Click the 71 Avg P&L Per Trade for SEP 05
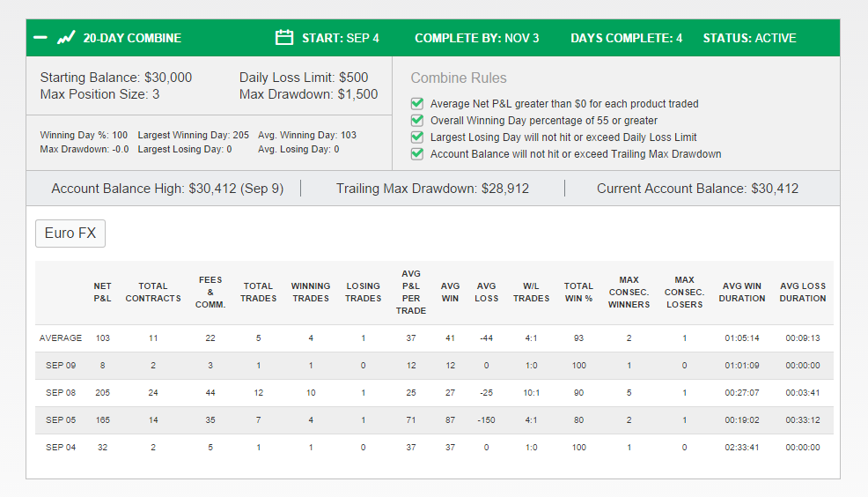This screenshot has height=497, width=868. click(x=411, y=420)
